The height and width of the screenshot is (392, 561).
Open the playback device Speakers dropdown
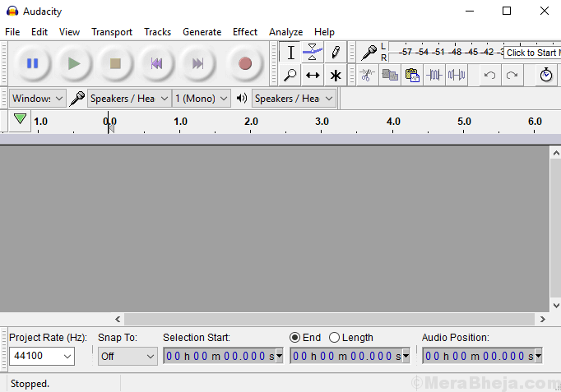(x=294, y=99)
